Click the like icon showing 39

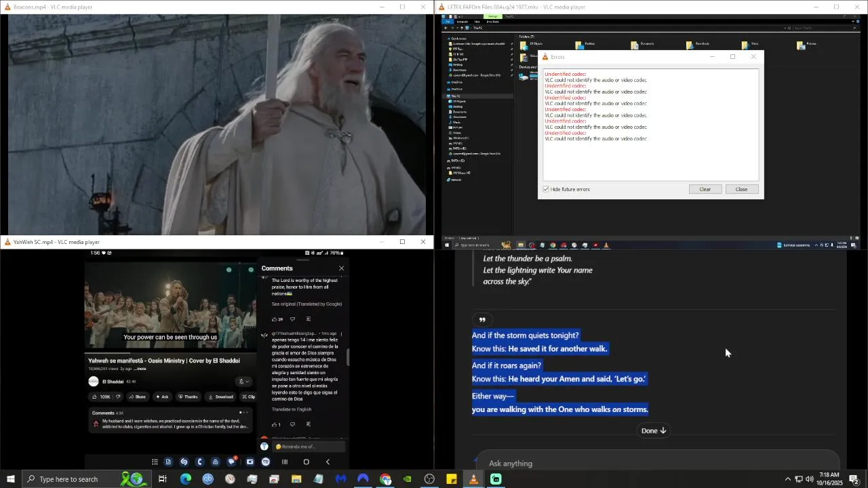275,319
